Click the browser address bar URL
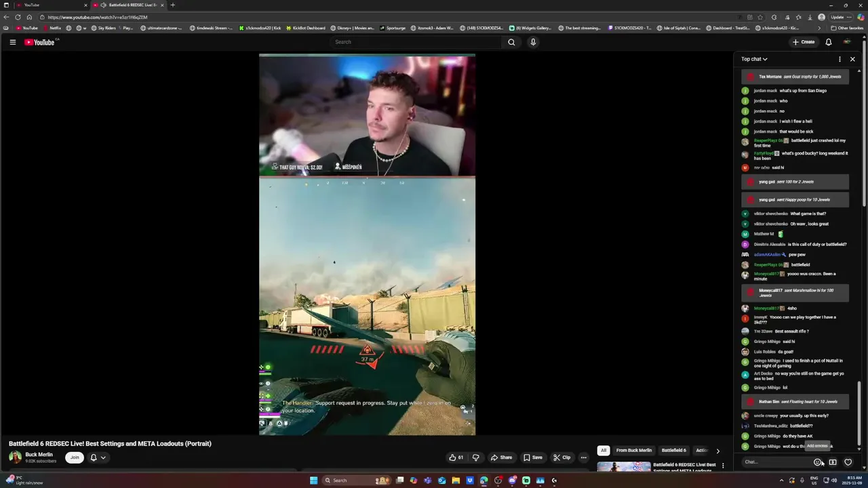Viewport: 868px width, 488px height. click(x=97, y=17)
